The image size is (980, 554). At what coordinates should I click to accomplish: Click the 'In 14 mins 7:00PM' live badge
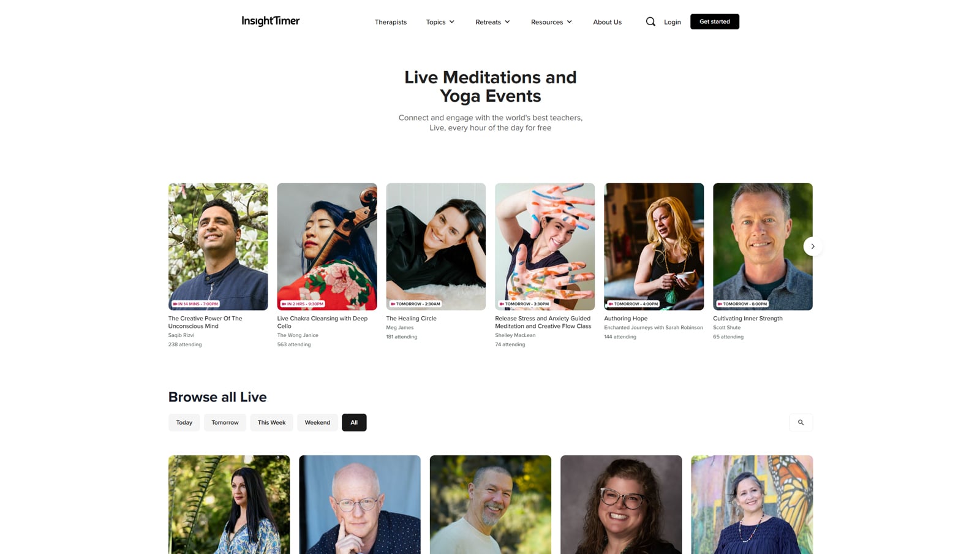[195, 304]
